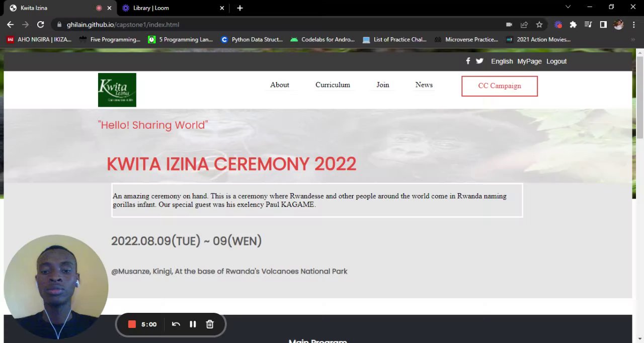Open Microverse Practice bookmark
This screenshot has height=343, width=644.
pyautogui.click(x=466, y=39)
